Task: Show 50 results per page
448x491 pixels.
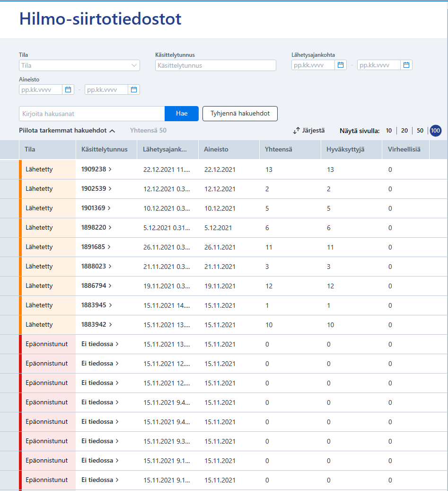Action: pos(420,131)
